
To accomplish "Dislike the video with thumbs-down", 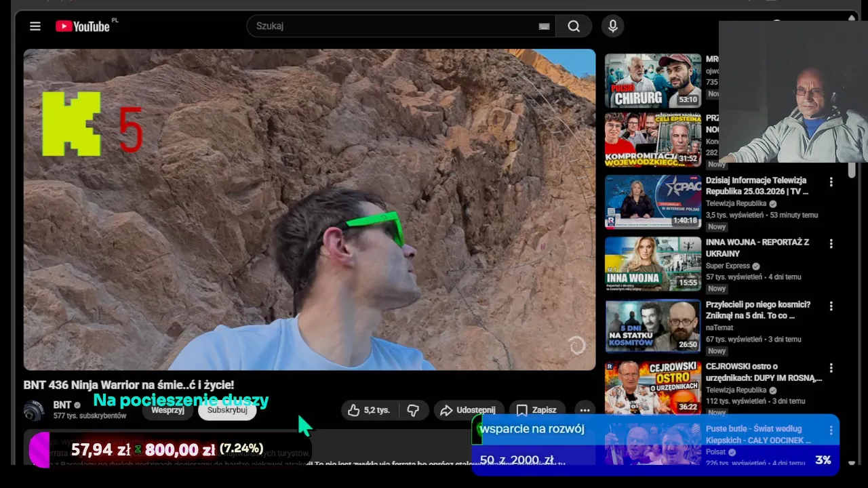I will [x=413, y=410].
